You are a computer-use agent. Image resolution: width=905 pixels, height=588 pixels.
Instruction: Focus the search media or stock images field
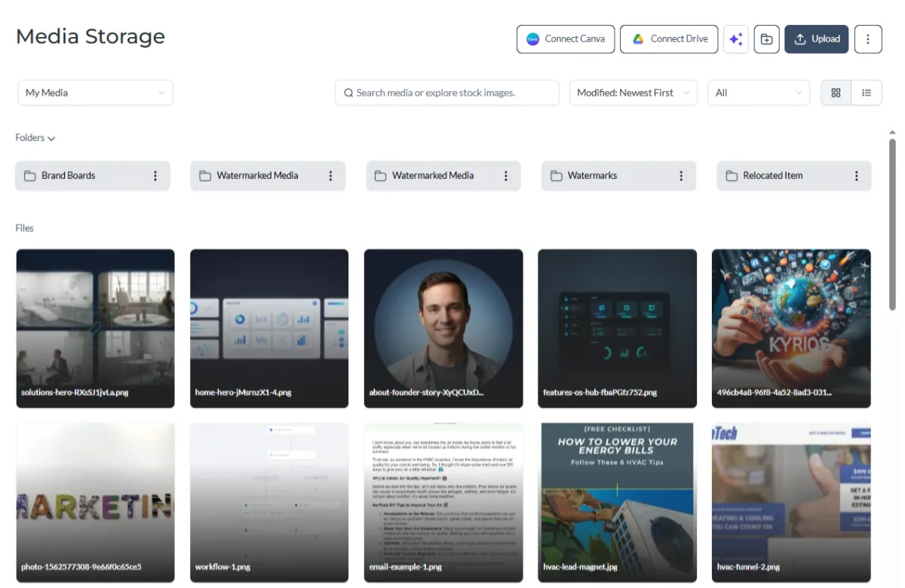pyautogui.click(x=447, y=93)
